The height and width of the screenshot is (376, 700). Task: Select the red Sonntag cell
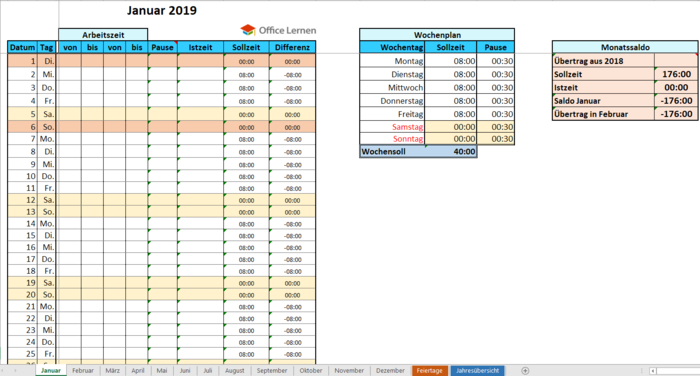click(392, 139)
